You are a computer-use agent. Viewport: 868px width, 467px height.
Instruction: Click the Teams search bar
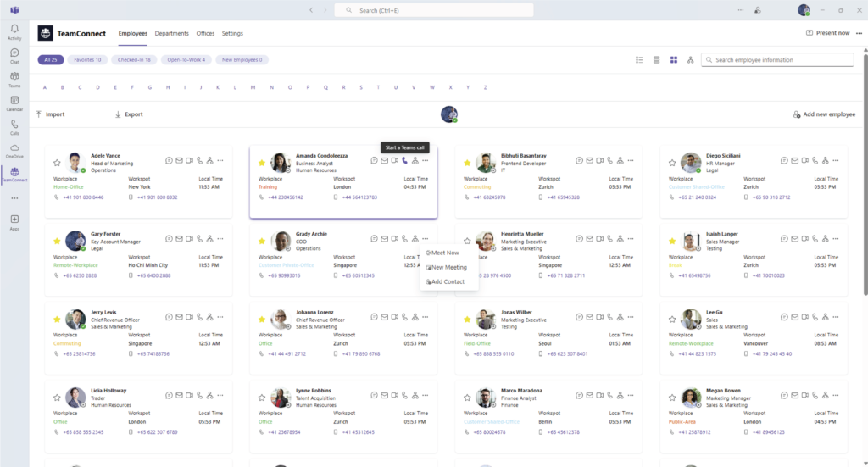pyautogui.click(x=434, y=10)
